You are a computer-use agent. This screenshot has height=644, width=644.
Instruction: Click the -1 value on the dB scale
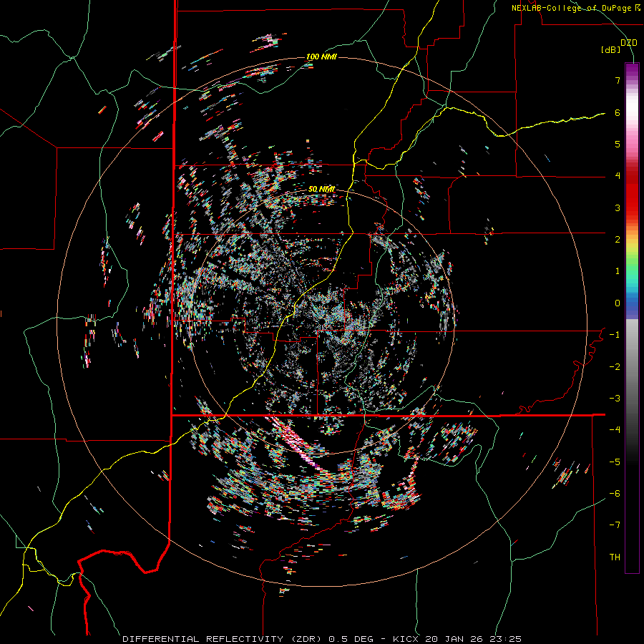click(615, 335)
